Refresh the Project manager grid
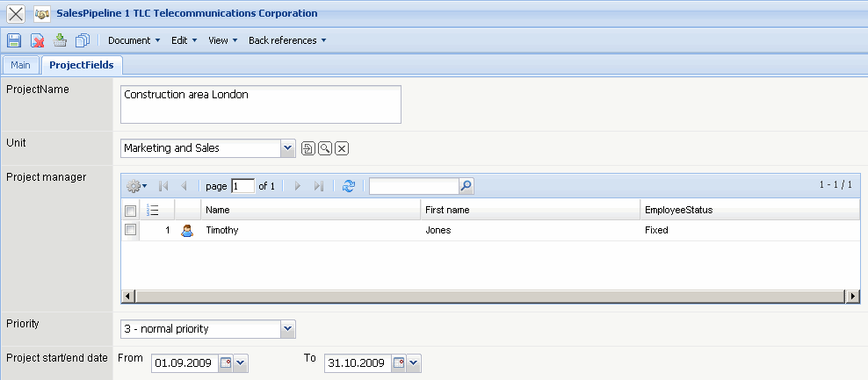 click(x=348, y=186)
